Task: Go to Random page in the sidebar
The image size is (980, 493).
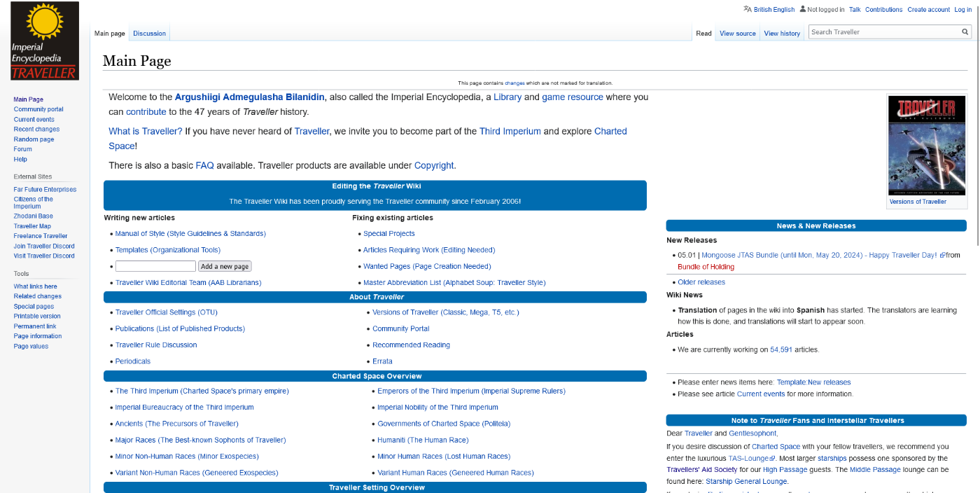Action: [x=34, y=139]
